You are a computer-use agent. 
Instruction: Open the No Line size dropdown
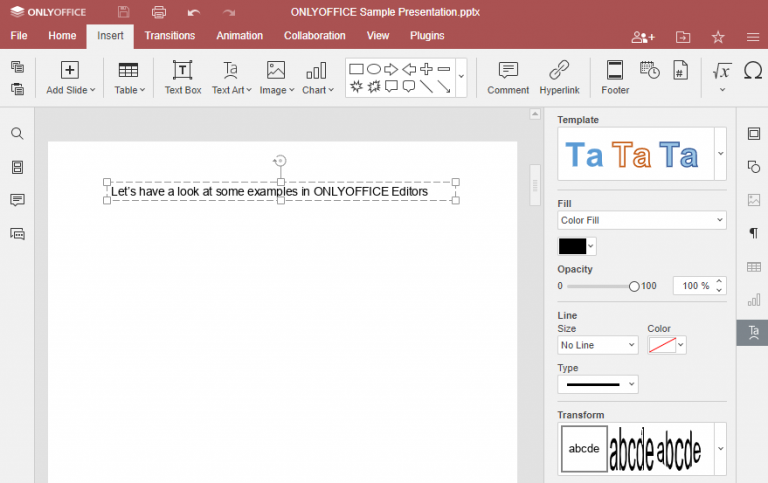(x=598, y=345)
